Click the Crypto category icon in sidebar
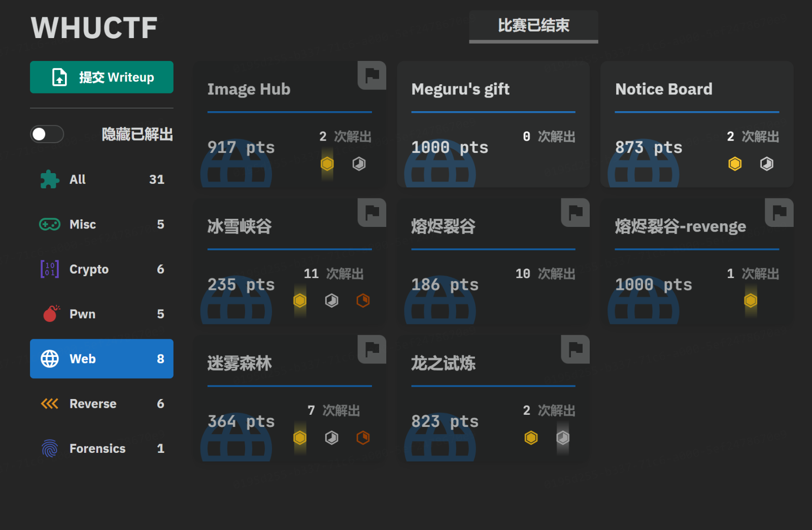This screenshot has height=530, width=812. point(49,269)
